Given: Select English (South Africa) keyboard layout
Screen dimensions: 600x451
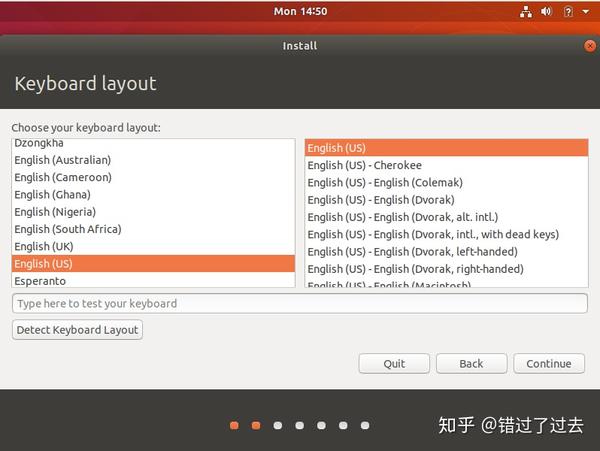Looking at the screenshot, I should tap(153, 229).
